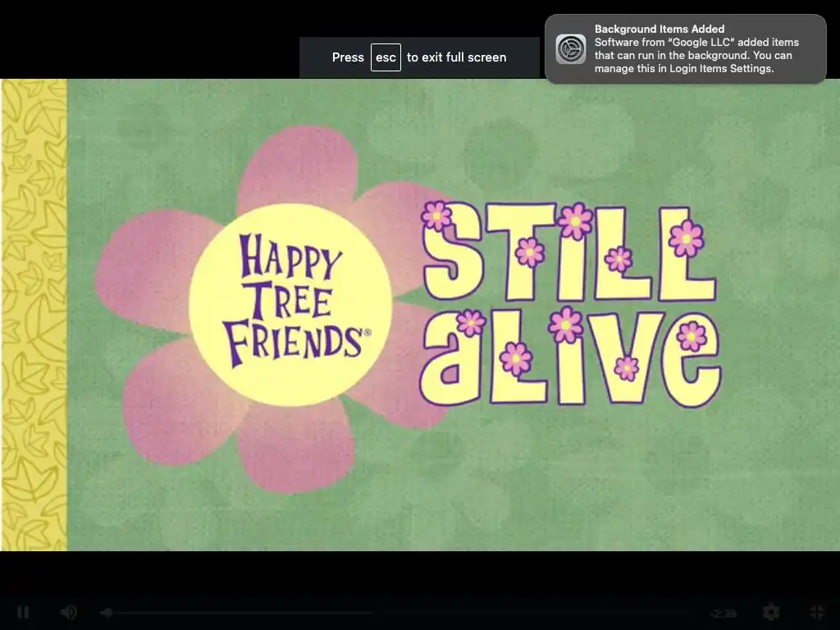The image size is (840, 630).
Task: Click the video progress slider handle
Action: pos(107,612)
